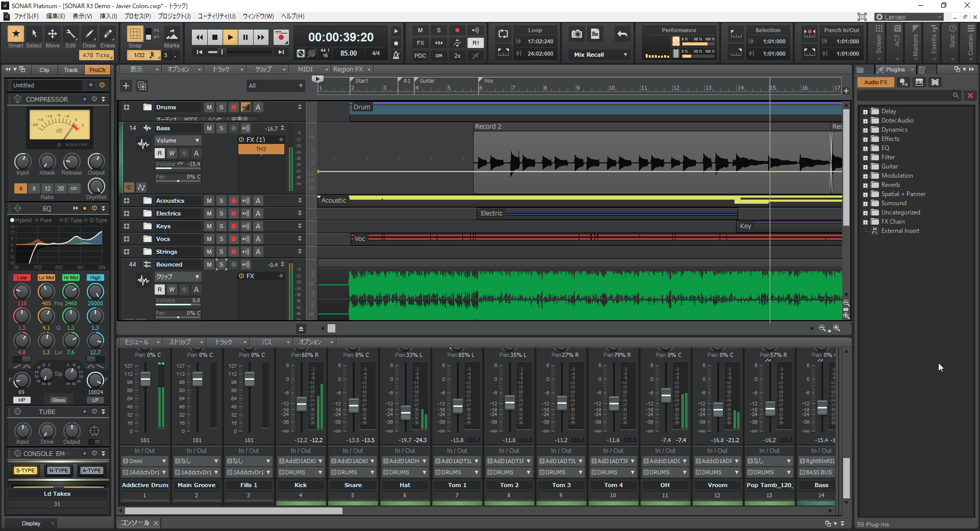Click the Kick channel volume fader
The image size is (980, 531).
(x=301, y=404)
